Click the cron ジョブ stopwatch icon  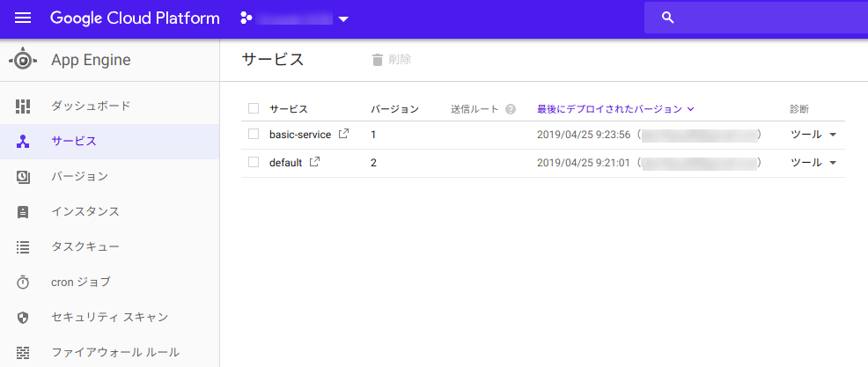[x=23, y=283]
